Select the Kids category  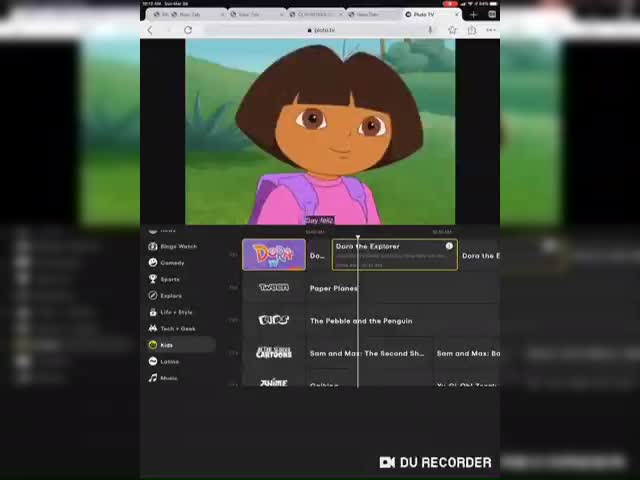point(180,345)
